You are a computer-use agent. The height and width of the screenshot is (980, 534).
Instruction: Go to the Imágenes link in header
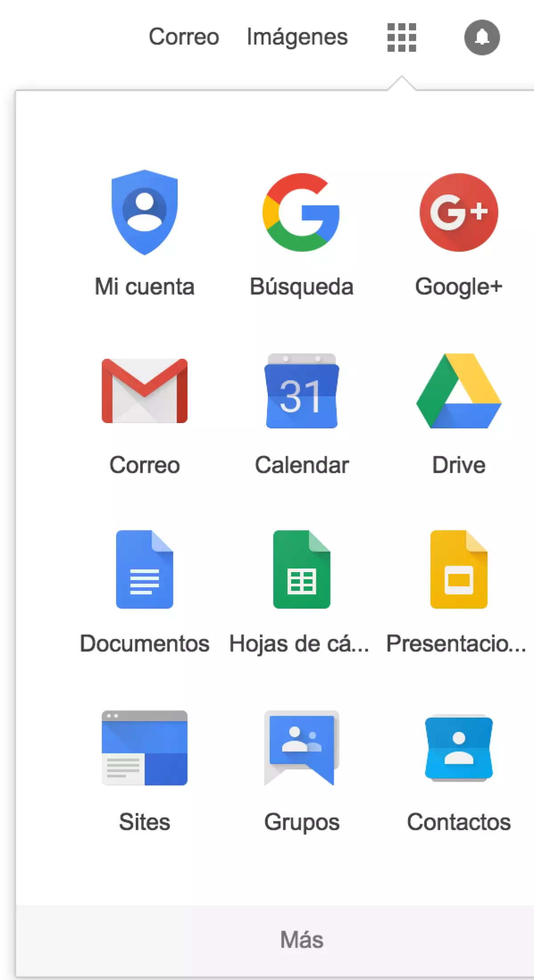[x=297, y=36]
